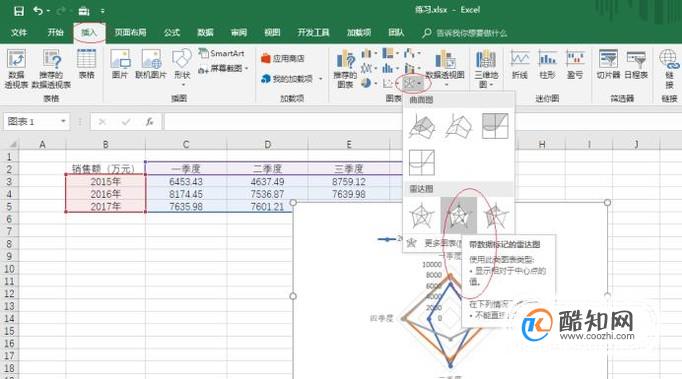The image size is (682, 379).
Task: Insert a 数据透视表 PivotTable
Action: pyautogui.click(x=17, y=69)
